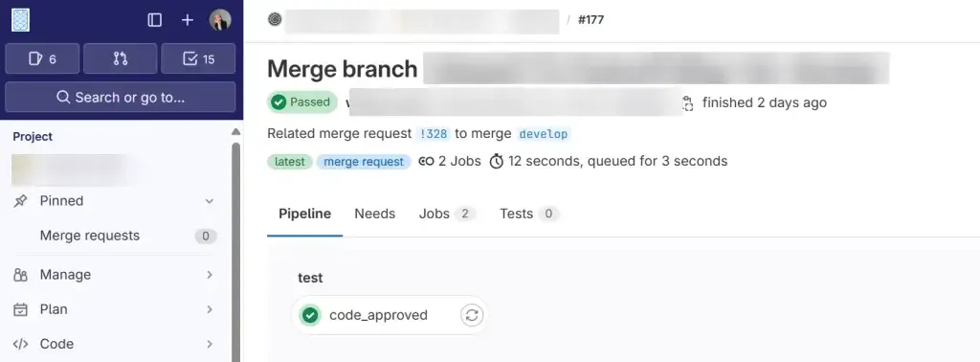
Task: Click the Search or go to field
Action: click(x=120, y=97)
